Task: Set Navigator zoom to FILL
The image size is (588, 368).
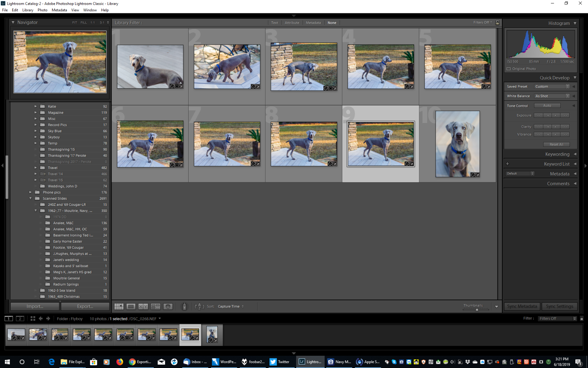Action: [x=84, y=22]
